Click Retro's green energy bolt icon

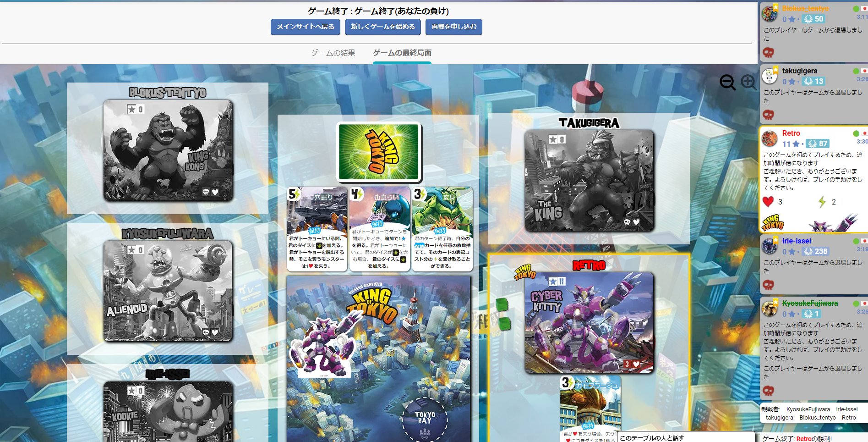tap(822, 202)
